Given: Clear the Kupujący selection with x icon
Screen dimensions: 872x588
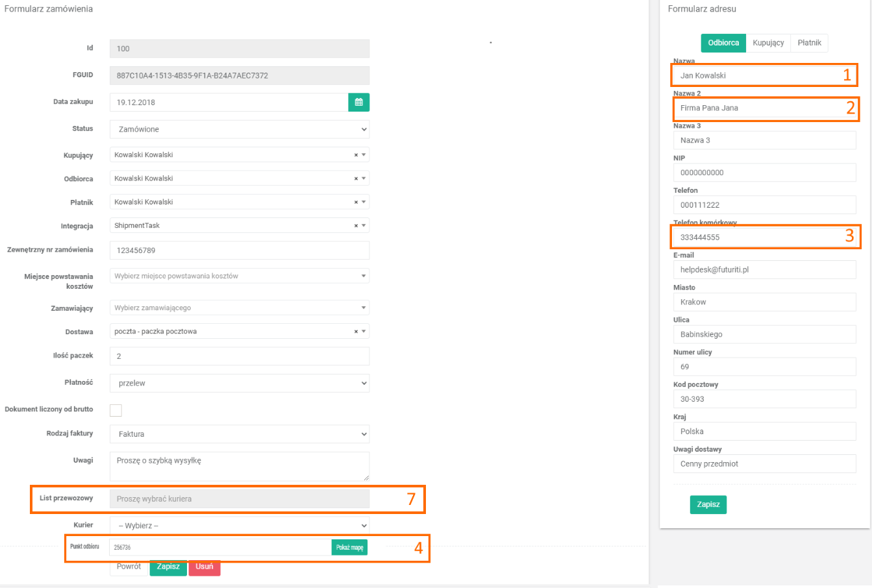Looking at the screenshot, I should [x=356, y=155].
